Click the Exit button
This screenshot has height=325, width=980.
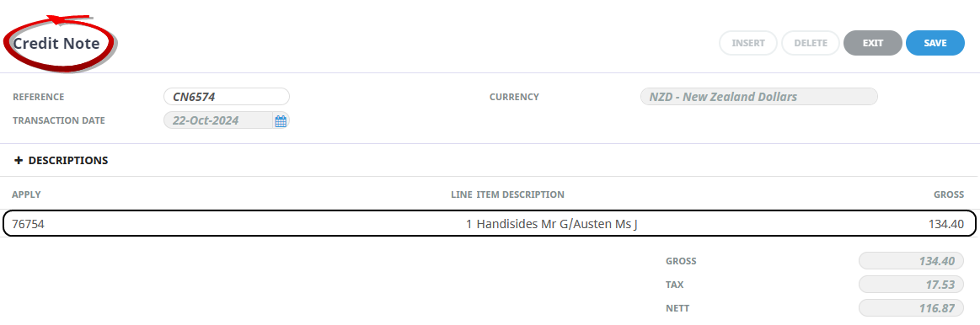tap(872, 43)
